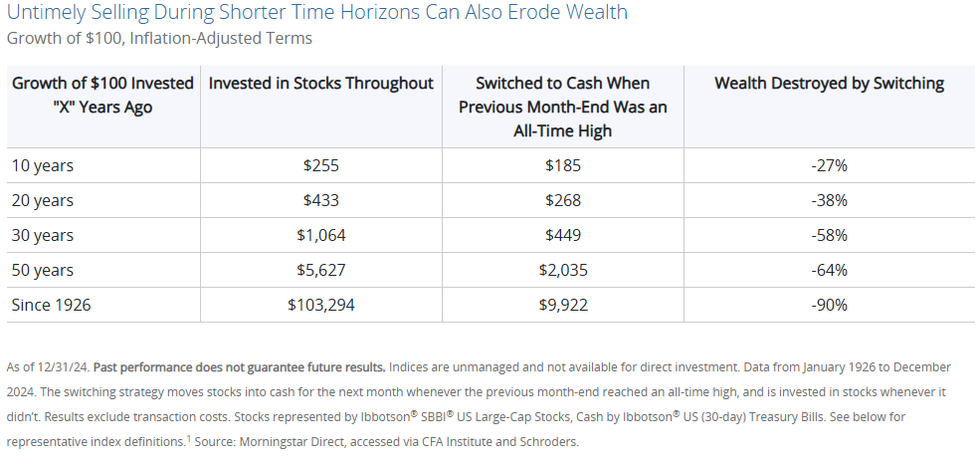Select the '20 years' row label

[x=43, y=201]
